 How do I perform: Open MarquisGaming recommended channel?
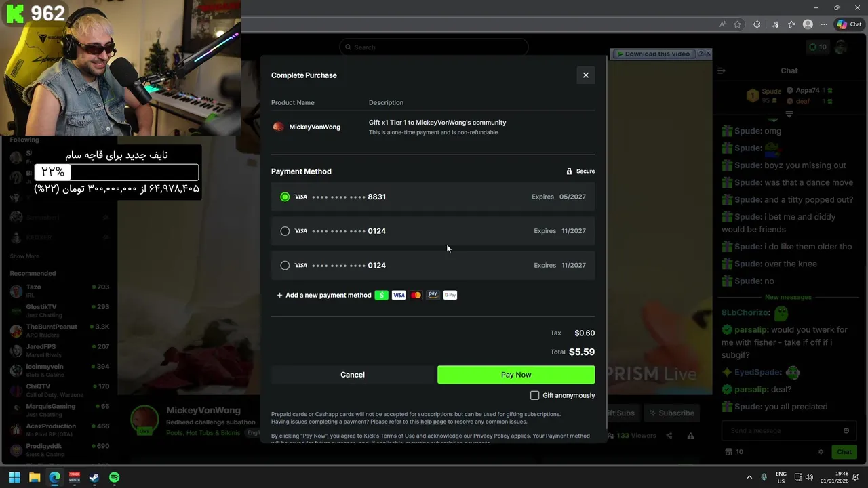59,410
